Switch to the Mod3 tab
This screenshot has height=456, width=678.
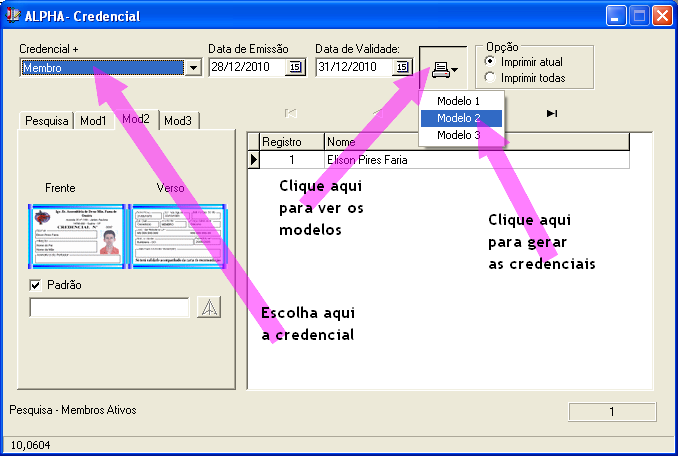[x=178, y=121]
